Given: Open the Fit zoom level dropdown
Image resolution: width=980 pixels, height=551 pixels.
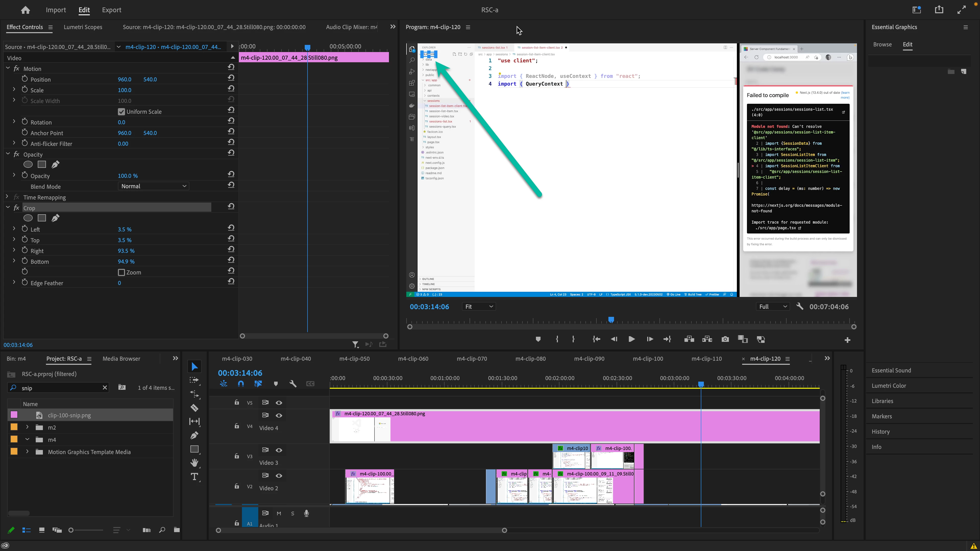Looking at the screenshot, I should coord(479,306).
